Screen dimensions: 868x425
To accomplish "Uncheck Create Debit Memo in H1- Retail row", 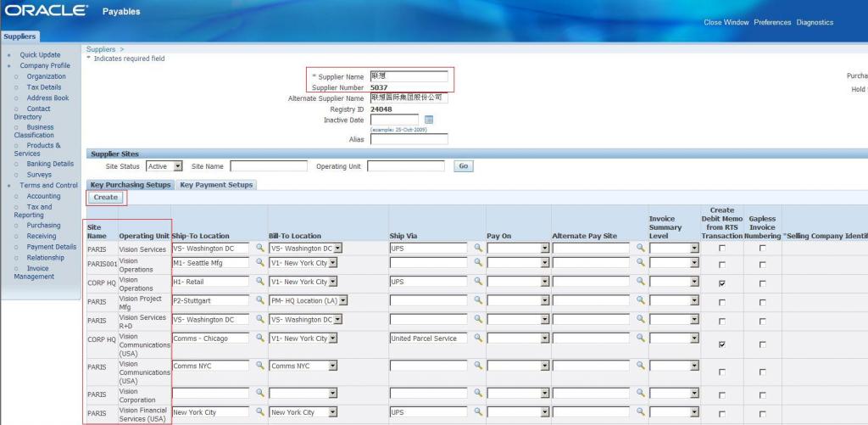I will (722, 283).
